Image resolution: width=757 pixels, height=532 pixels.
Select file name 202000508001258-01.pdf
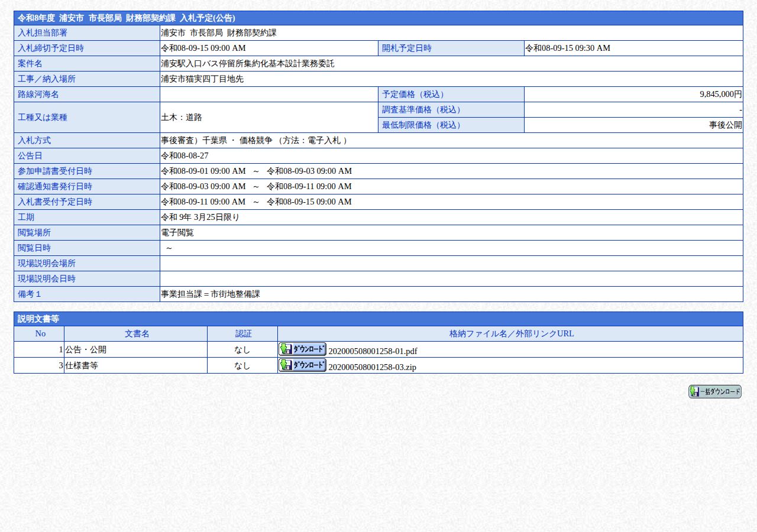[x=373, y=351]
